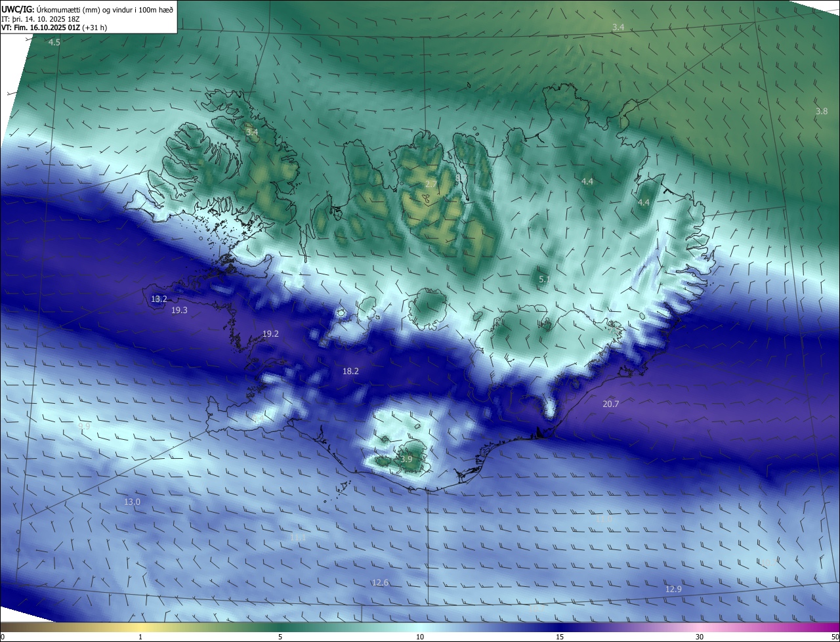
Task: Click the 19.2 value label
Action: 270,333
